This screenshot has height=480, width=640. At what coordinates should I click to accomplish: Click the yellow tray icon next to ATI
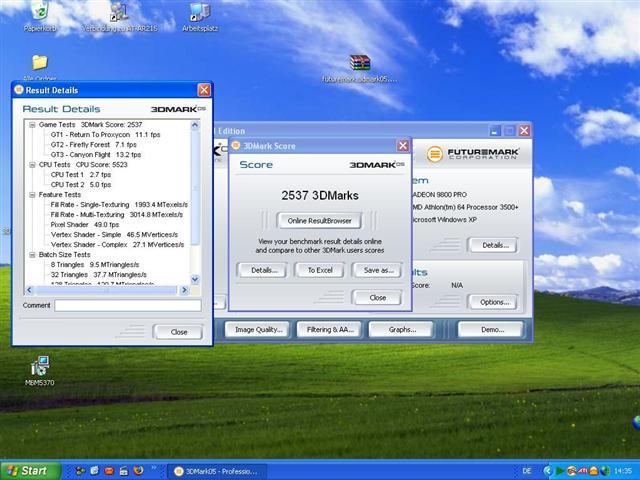pyautogui.click(x=594, y=471)
